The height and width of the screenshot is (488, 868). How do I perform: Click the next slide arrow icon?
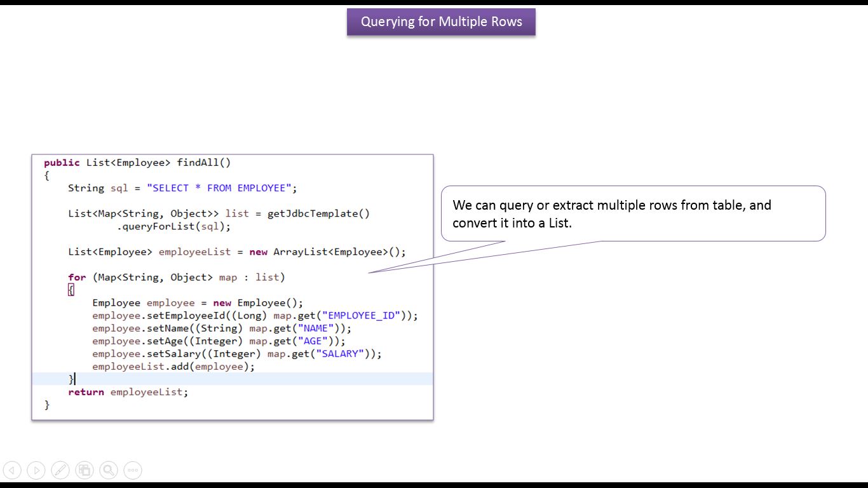click(x=36, y=470)
